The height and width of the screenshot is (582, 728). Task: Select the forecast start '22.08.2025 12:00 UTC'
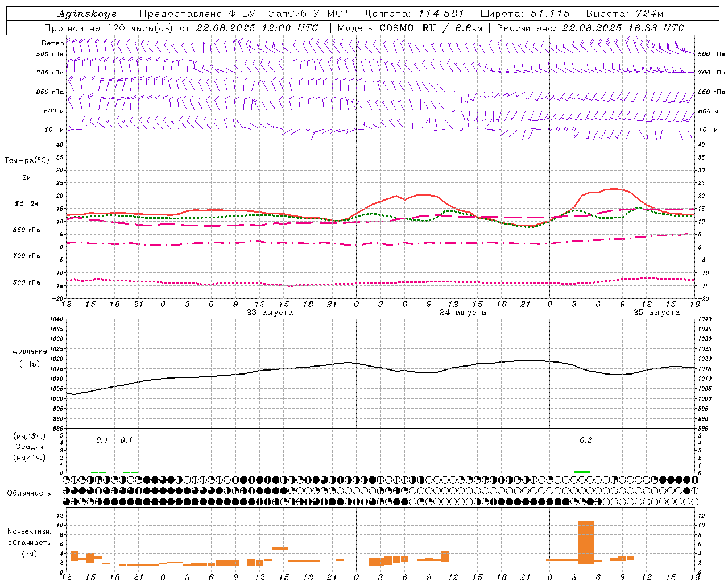click(x=257, y=28)
